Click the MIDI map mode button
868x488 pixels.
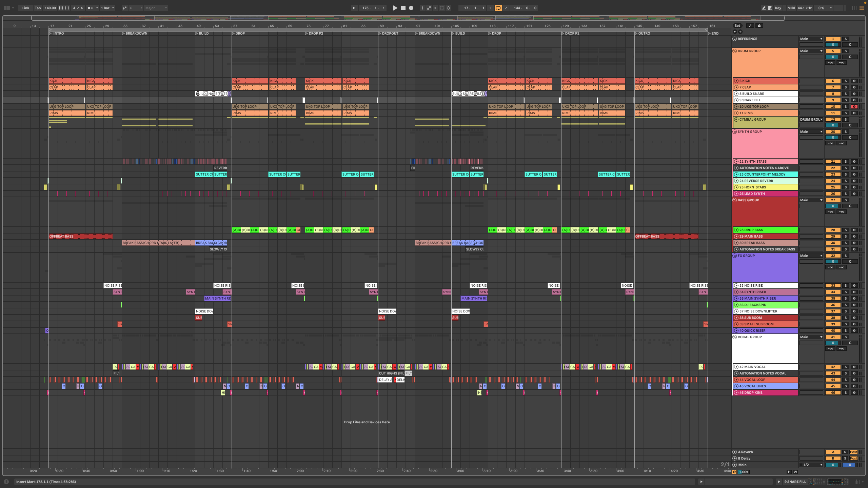coord(791,8)
